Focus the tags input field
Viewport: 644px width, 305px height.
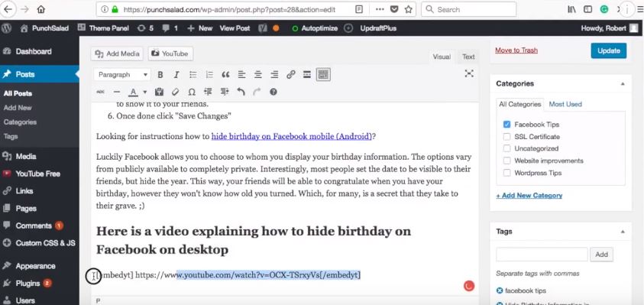542,255
